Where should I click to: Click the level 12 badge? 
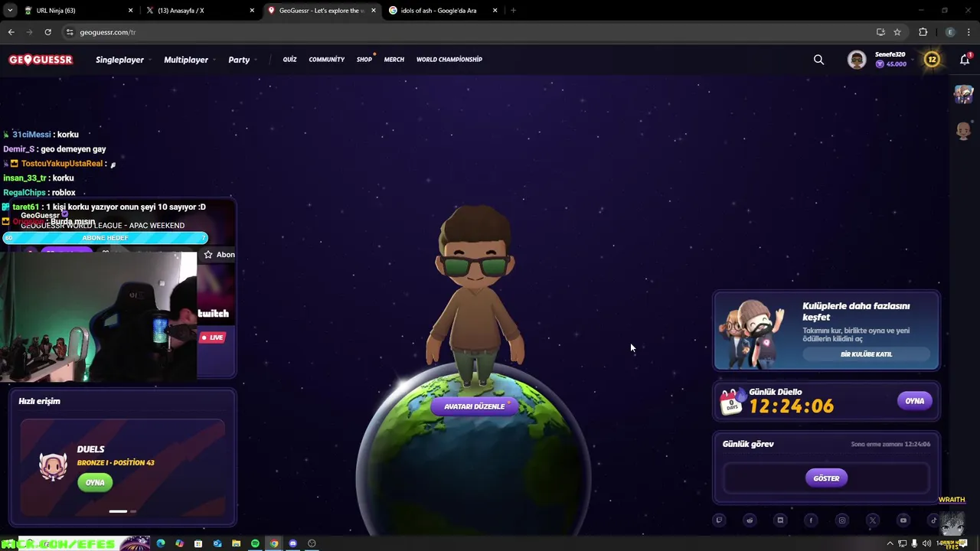click(932, 60)
